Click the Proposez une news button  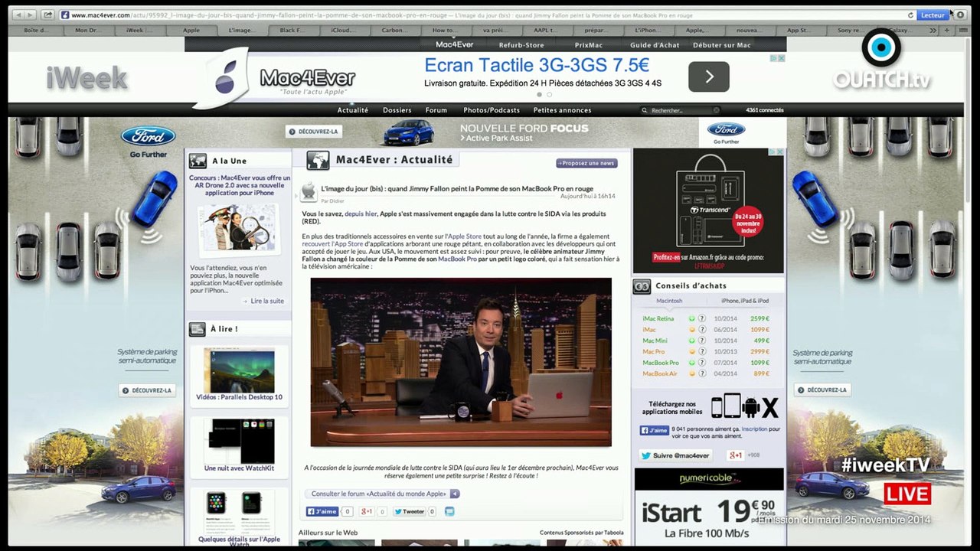(x=586, y=163)
